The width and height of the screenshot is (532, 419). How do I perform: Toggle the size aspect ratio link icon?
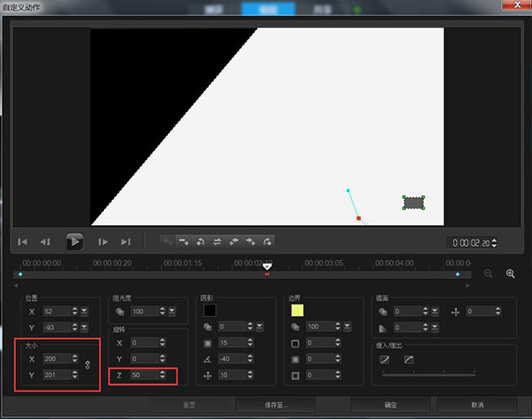(x=88, y=366)
